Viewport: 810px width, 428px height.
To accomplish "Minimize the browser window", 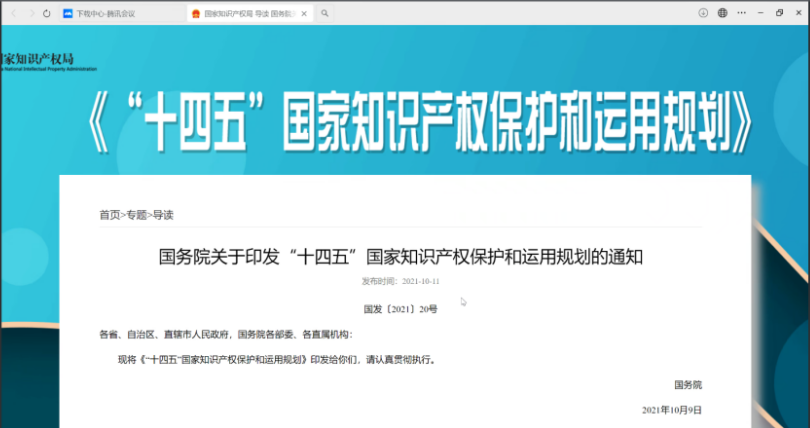I will click(x=760, y=13).
